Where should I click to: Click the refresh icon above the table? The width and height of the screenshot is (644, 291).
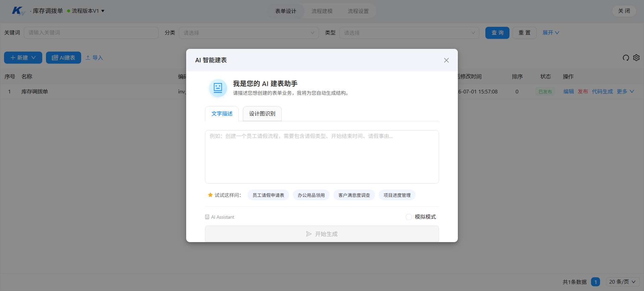(626, 58)
